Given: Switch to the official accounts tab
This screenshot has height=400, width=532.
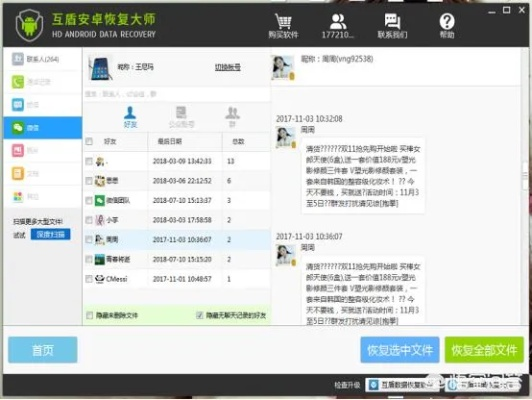Looking at the screenshot, I should (x=181, y=117).
